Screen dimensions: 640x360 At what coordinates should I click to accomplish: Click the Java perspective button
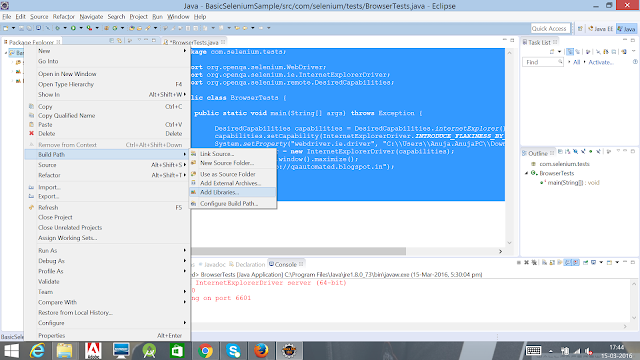point(627,29)
